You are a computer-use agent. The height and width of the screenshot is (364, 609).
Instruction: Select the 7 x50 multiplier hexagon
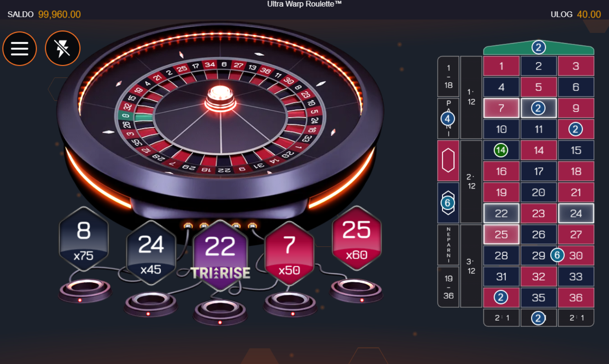pyautogui.click(x=289, y=254)
